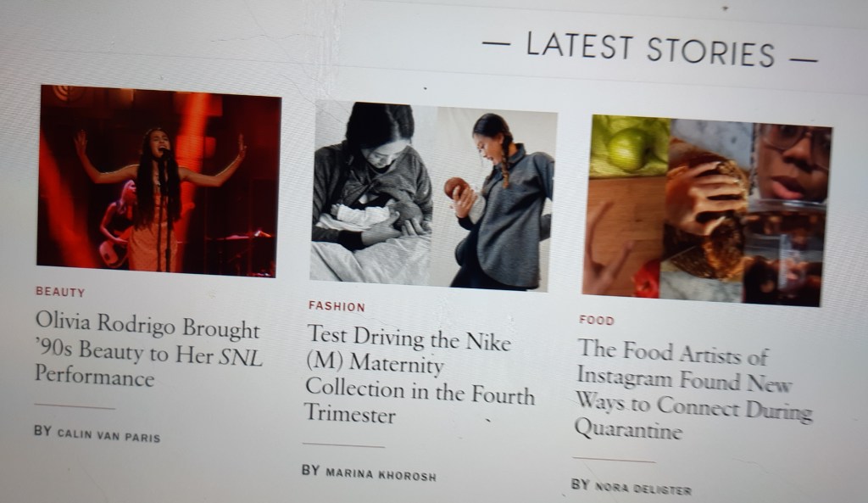
Task: Click the close-up face with glasses image
Action: click(791, 165)
